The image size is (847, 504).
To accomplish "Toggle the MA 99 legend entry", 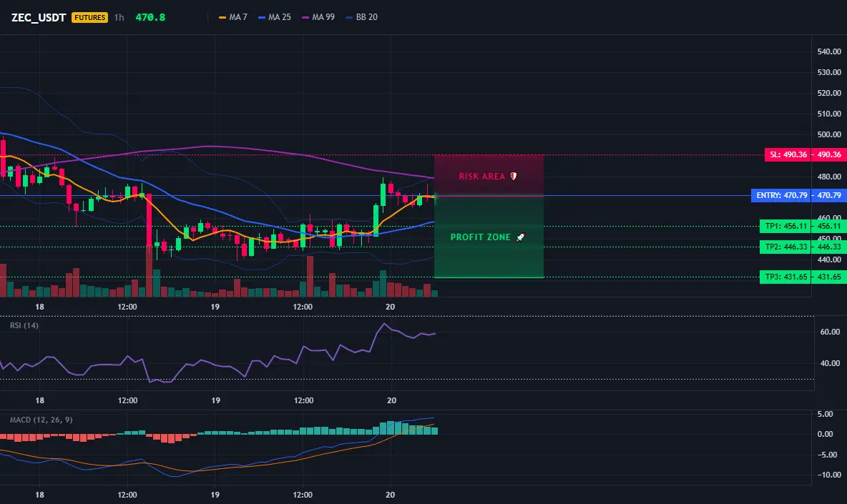I will click(318, 17).
